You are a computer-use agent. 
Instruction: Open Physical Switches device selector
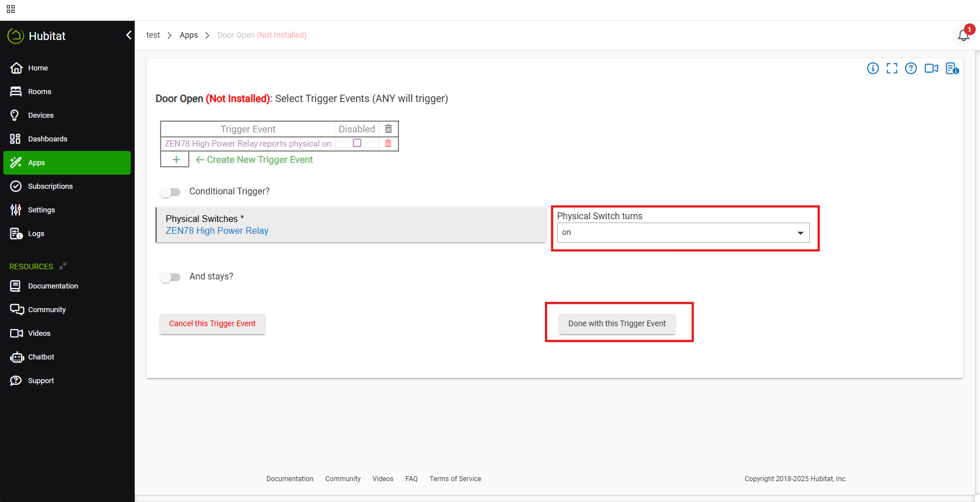351,225
